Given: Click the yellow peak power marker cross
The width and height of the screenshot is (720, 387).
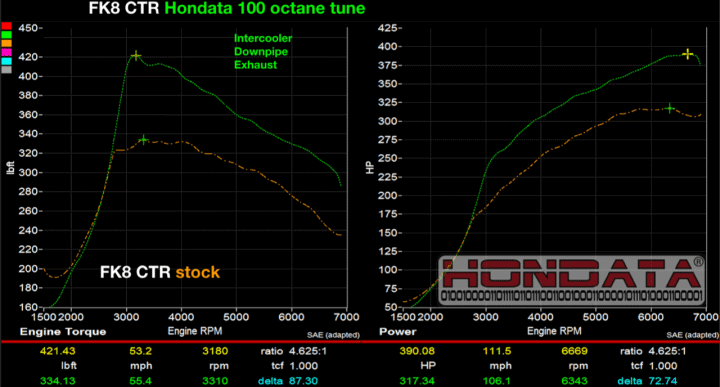Looking at the screenshot, I should pos(687,54).
